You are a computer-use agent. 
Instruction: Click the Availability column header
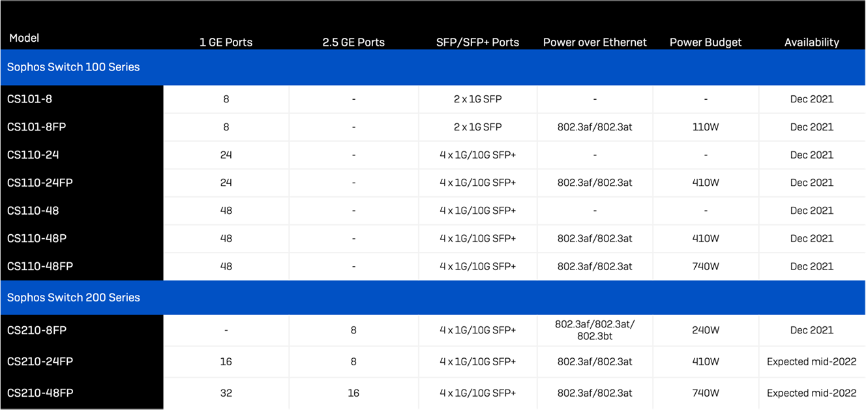(811, 42)
